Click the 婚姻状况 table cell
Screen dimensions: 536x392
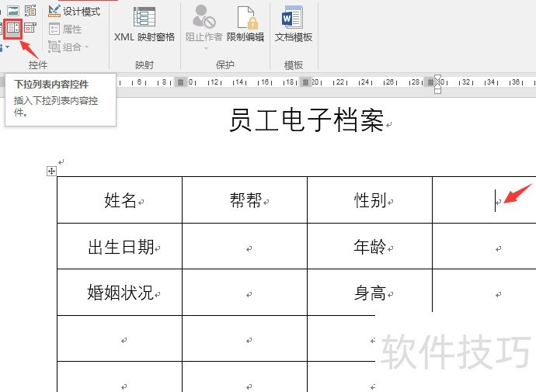coord(120,293)
